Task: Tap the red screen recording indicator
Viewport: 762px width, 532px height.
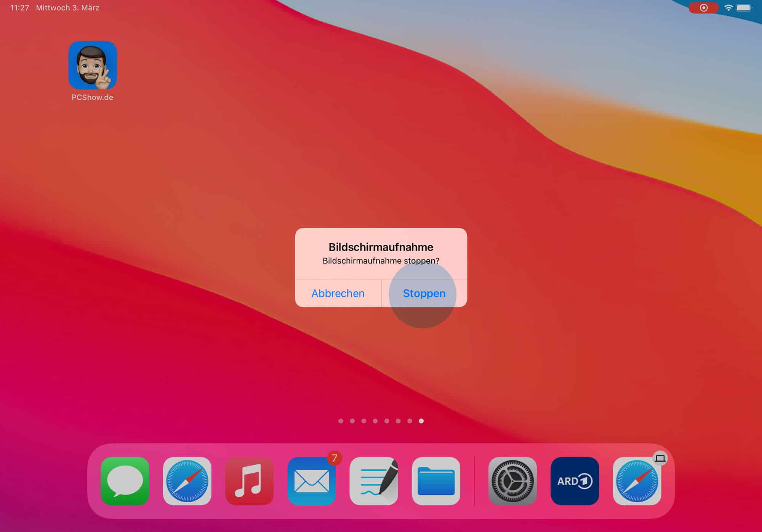Action: [x=703, y=8]
